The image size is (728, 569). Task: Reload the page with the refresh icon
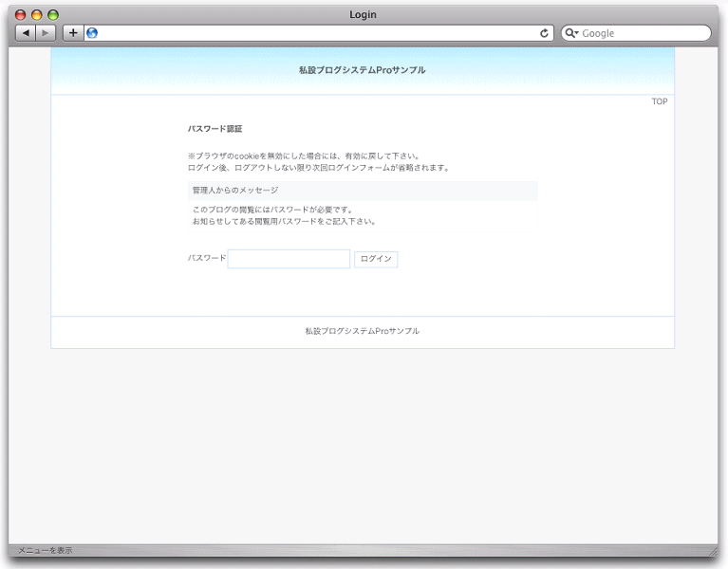[544, 33]
